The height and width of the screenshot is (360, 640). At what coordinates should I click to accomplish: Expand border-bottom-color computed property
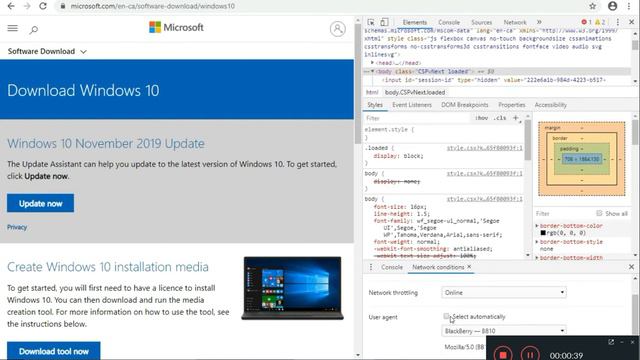(537, 226)
